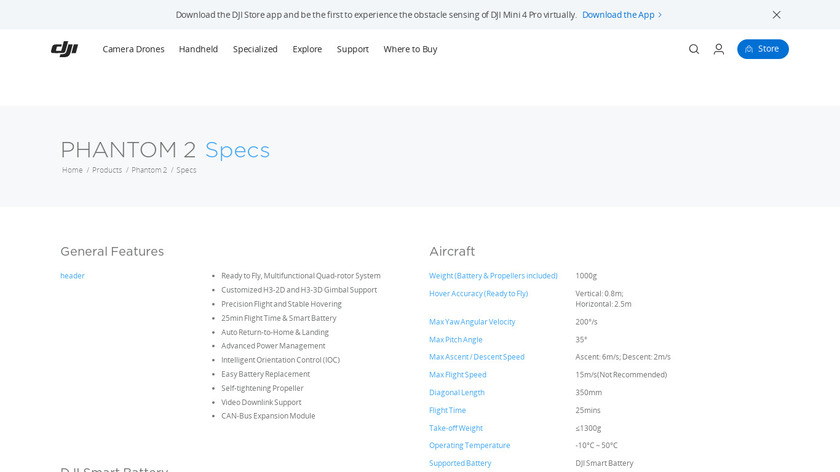
Task: Click the DJI logo
Action: point(64,49)
